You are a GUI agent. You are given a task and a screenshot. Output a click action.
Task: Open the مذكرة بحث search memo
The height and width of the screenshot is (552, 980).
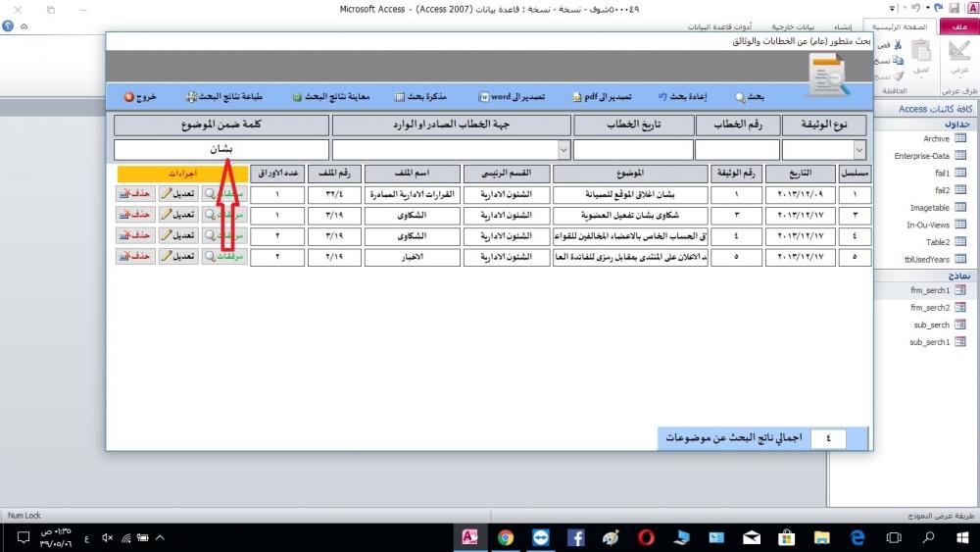point(420,97)
